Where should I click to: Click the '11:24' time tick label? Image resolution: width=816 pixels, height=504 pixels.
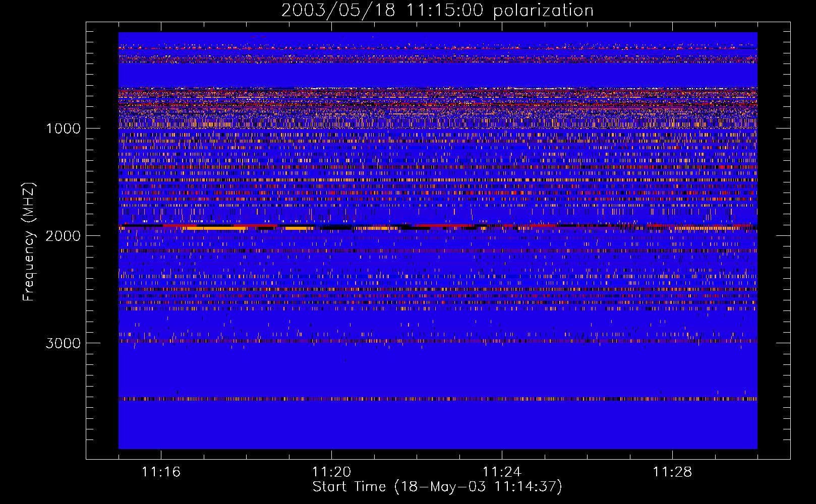[502, 472]
